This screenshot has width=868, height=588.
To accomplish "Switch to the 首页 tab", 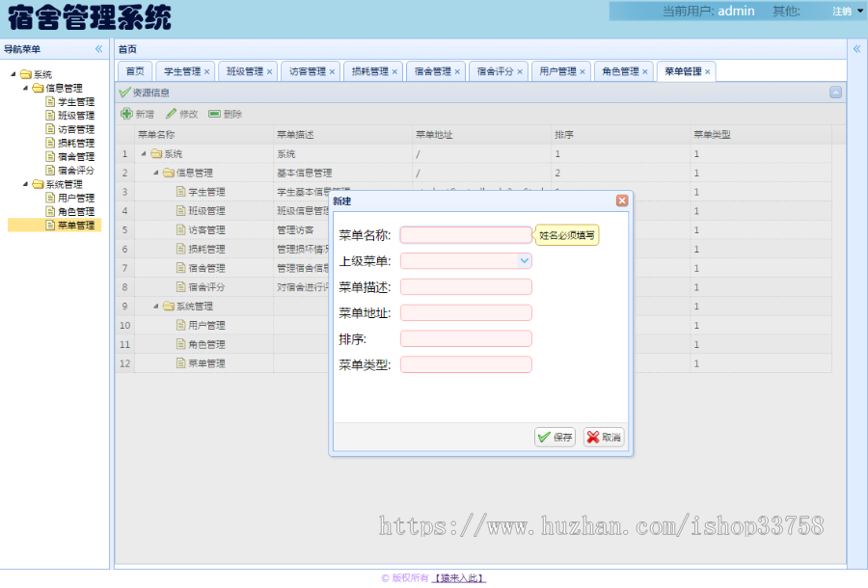I will [x=134, y=70].
